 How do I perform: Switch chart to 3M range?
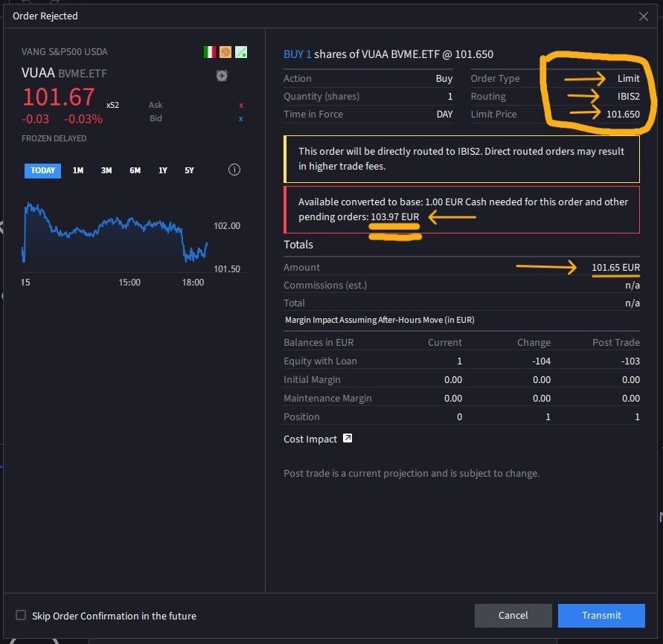[x=106, y=171]
